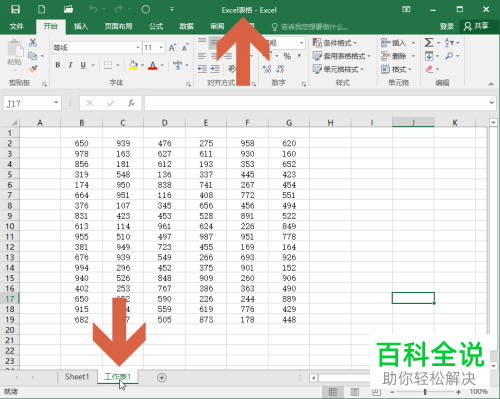The height and width of the screenshot is (399, 500).
Task: Click the Insert Function fx icon
Action: tap(131, 103)
